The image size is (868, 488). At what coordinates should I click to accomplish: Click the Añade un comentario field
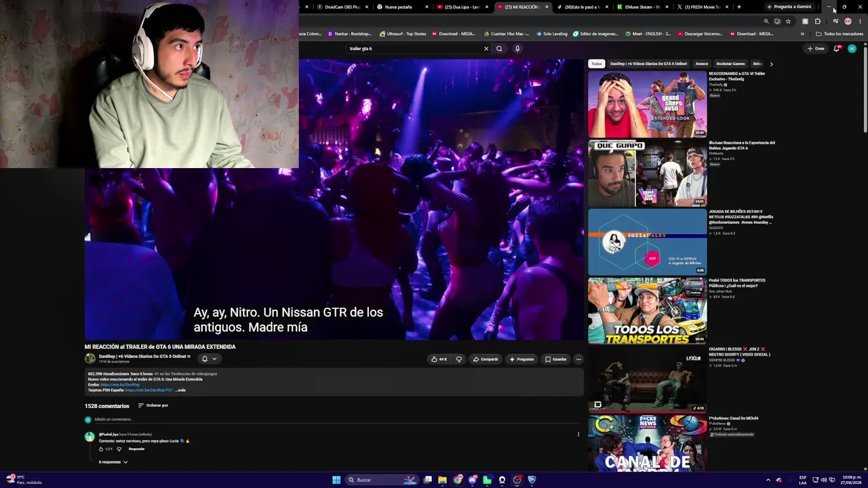[336, 420]
